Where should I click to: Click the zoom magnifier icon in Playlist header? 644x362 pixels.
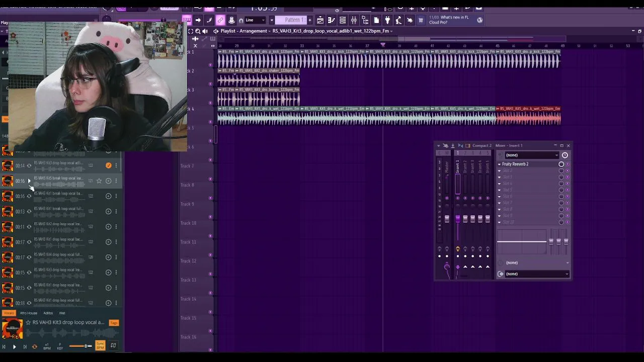tap(198, 31)
